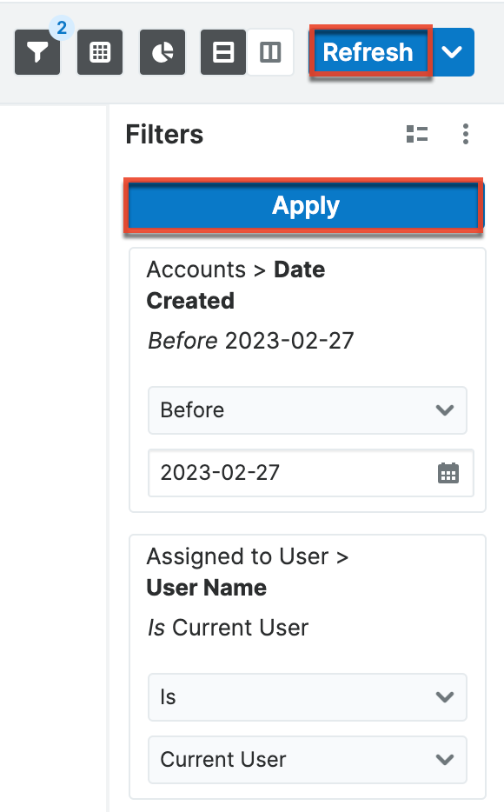Screen dimensions: 504x812
Task: Open the pie chart view icon
Action: point(162,52)
